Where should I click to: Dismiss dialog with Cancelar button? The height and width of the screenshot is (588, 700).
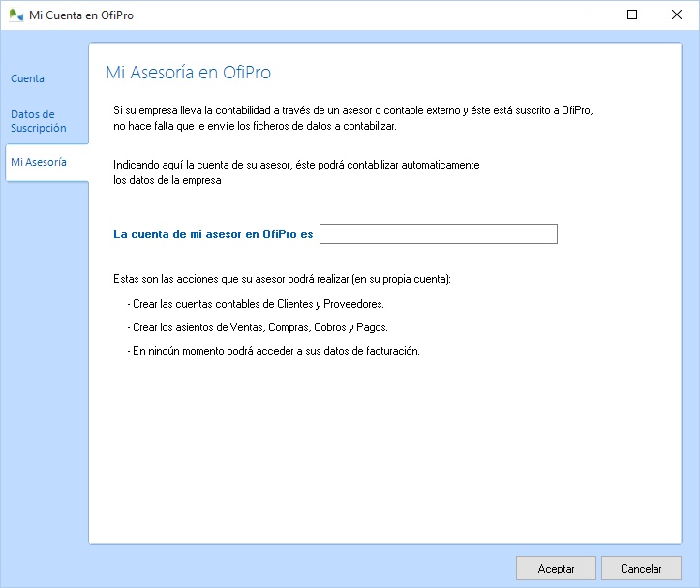pyautogui.click(x=641, y=569)
